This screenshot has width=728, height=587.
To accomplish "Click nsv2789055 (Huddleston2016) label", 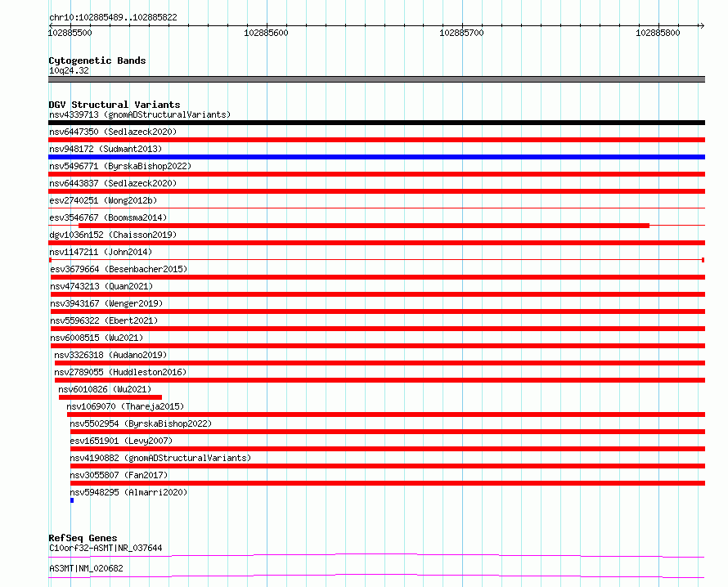I will [x=120, y=372].
